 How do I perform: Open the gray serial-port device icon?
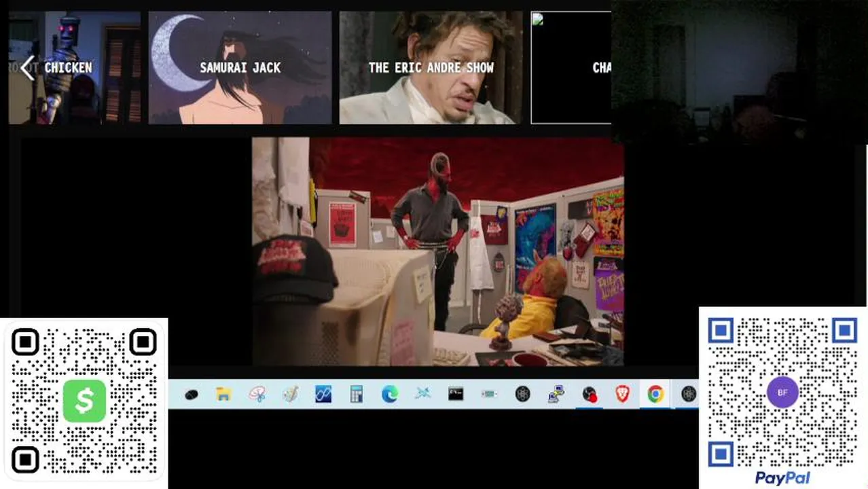(489, 394)
